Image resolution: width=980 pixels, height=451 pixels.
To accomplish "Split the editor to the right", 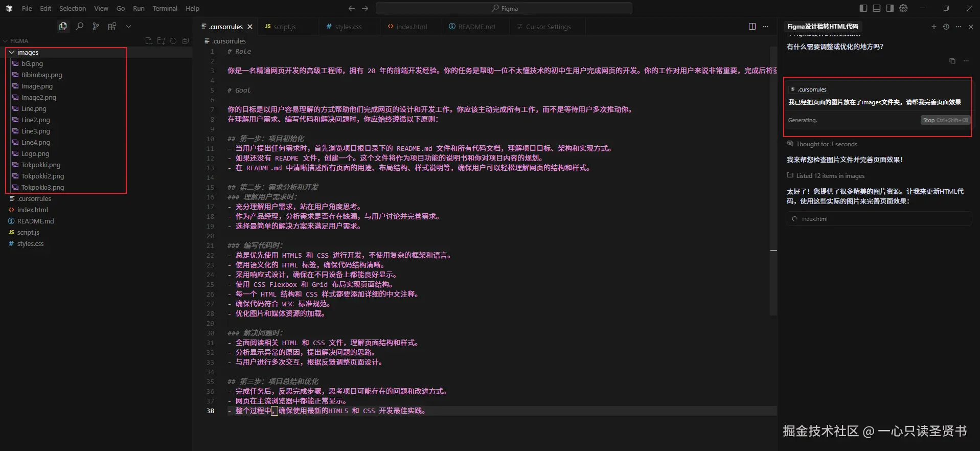I will tap(752, 27).
